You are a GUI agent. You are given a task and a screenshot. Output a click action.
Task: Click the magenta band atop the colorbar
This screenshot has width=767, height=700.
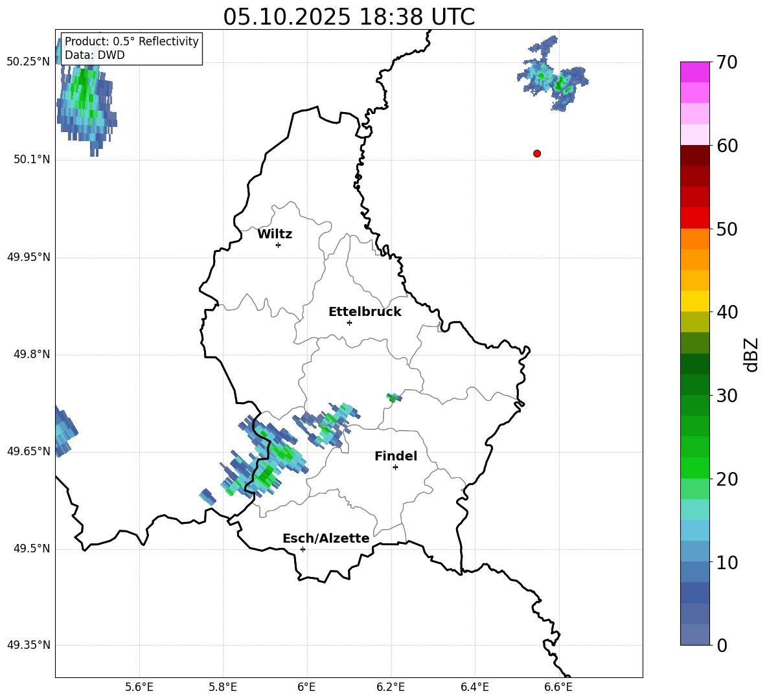pyautogui.click(x=694, y=72)
